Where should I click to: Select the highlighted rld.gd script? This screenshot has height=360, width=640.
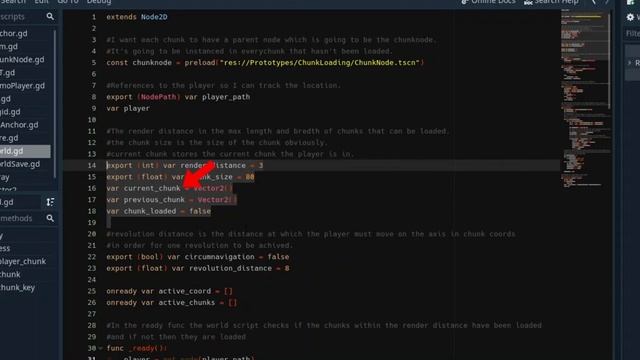(x=25, y=151)
